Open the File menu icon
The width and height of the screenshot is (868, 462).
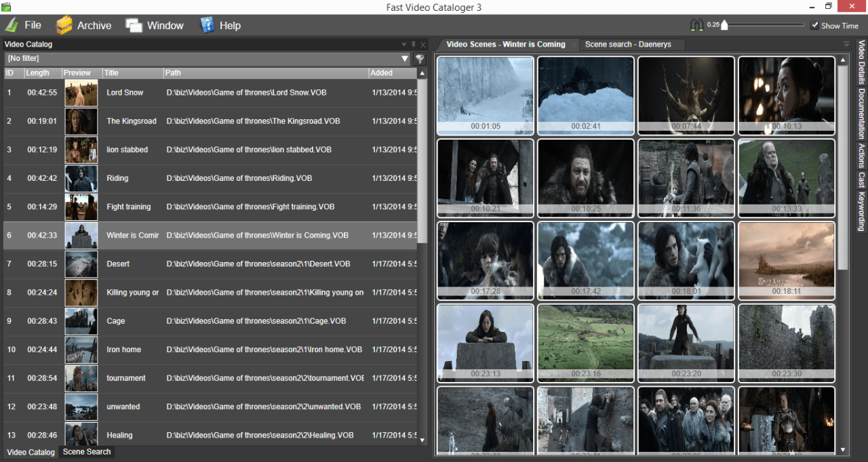[x=12, y=25]
